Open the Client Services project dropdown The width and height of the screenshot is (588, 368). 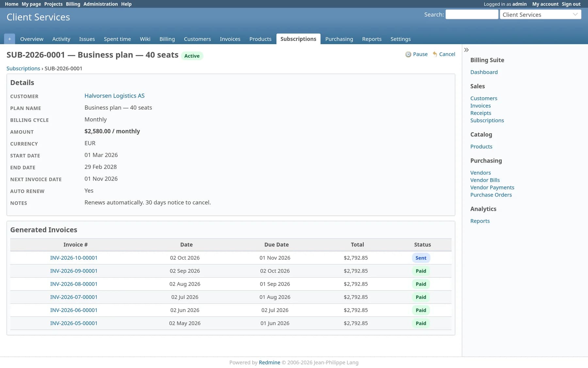[x=540, y=15]
